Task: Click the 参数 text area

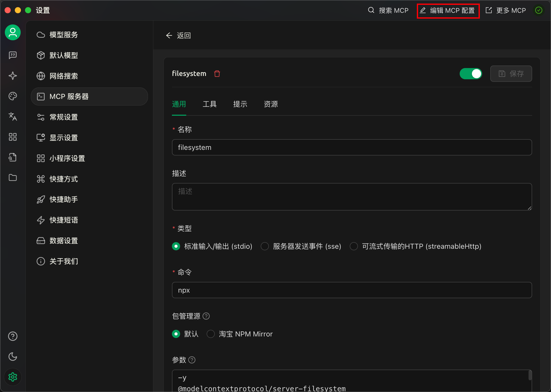Action: [x=352, y=381]
